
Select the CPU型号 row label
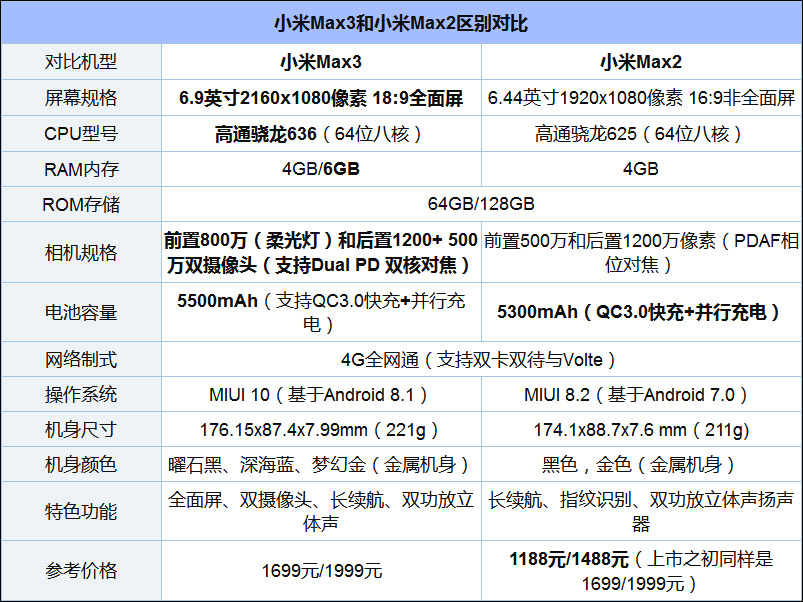pyautogui.click(x=81, y=134)
